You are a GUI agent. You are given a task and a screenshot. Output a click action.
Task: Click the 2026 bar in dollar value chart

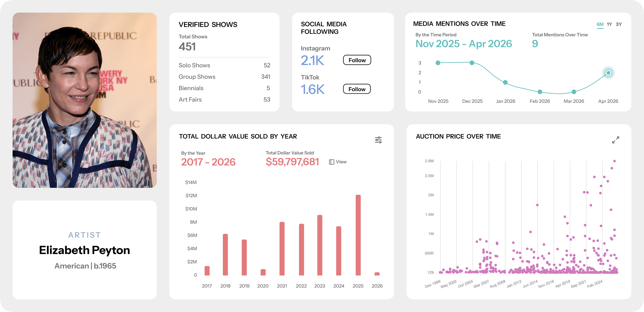[377, 274]
